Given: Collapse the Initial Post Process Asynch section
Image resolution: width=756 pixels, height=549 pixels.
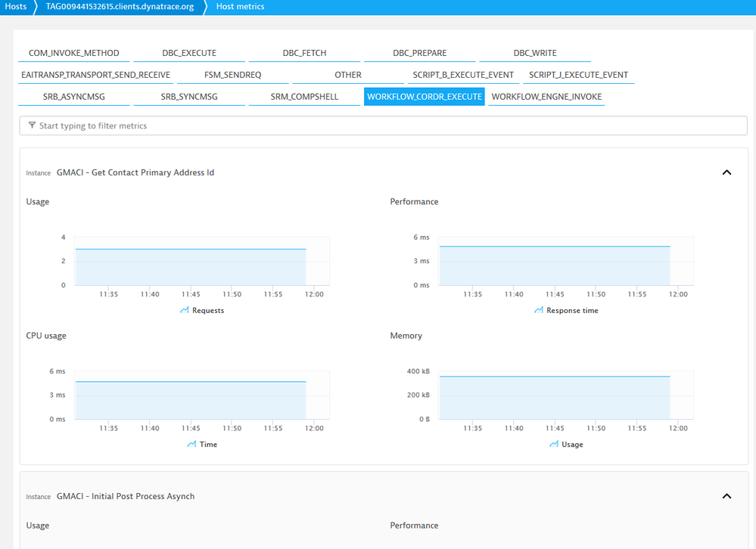Looking at the screenshot, I should (x=726, y=496).
